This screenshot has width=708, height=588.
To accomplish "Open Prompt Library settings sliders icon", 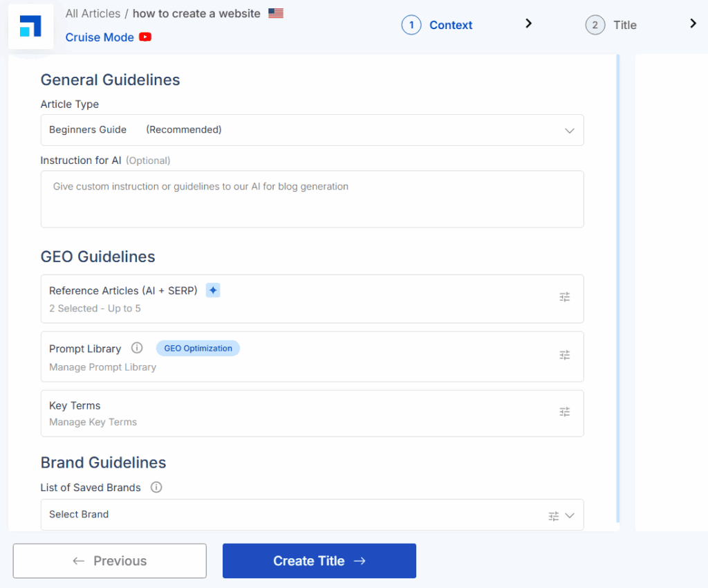I will click(x=565, y=356).
